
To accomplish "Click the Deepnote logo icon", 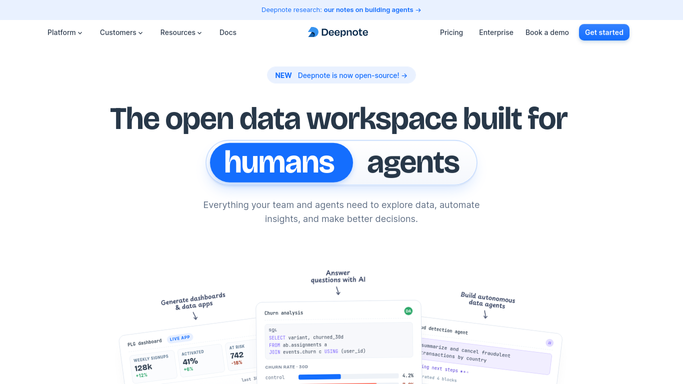I will click(x=313, y=32).
